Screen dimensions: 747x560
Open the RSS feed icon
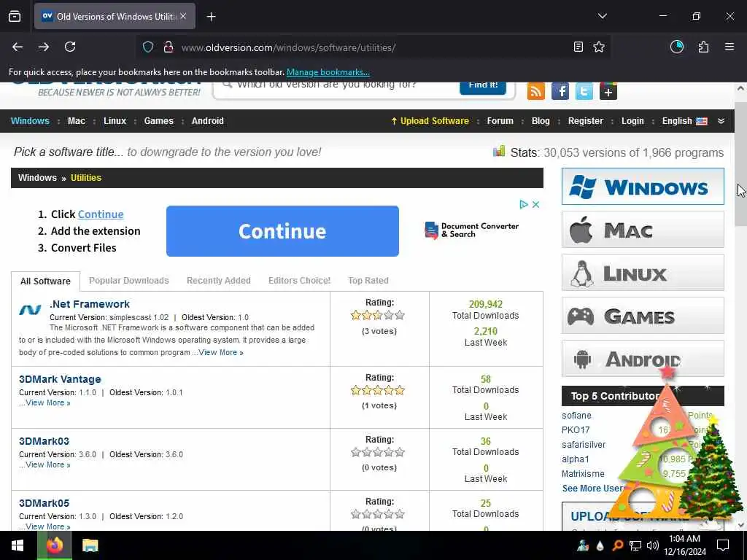536,91
